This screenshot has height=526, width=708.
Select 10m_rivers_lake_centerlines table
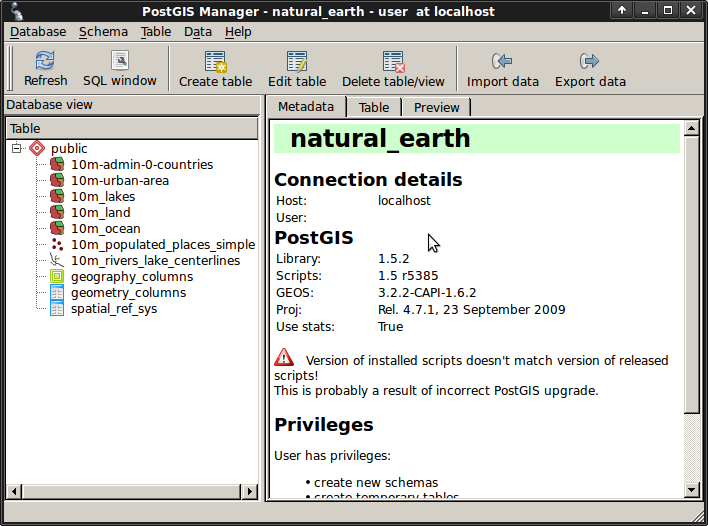155,261
